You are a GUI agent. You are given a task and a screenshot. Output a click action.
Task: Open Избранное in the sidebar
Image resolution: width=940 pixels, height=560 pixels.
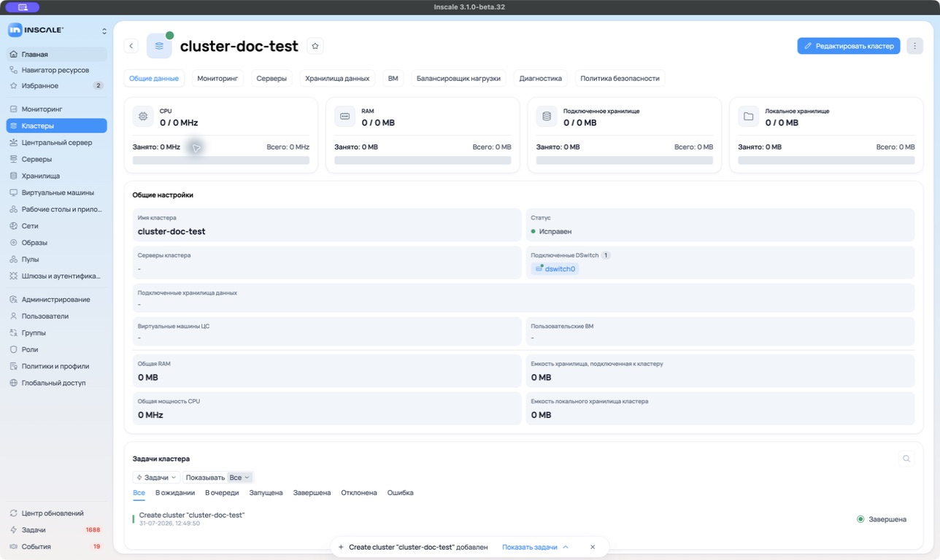(x=57, y=86)
